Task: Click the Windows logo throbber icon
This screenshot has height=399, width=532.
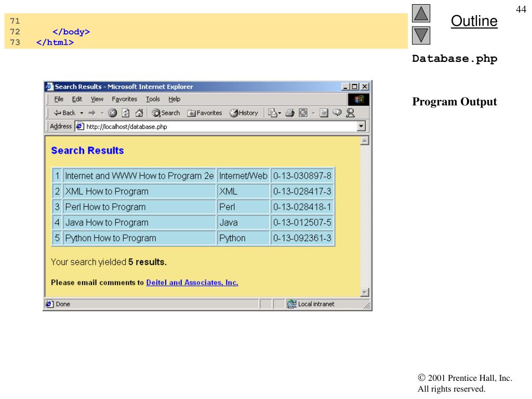Action: point(358,99)
